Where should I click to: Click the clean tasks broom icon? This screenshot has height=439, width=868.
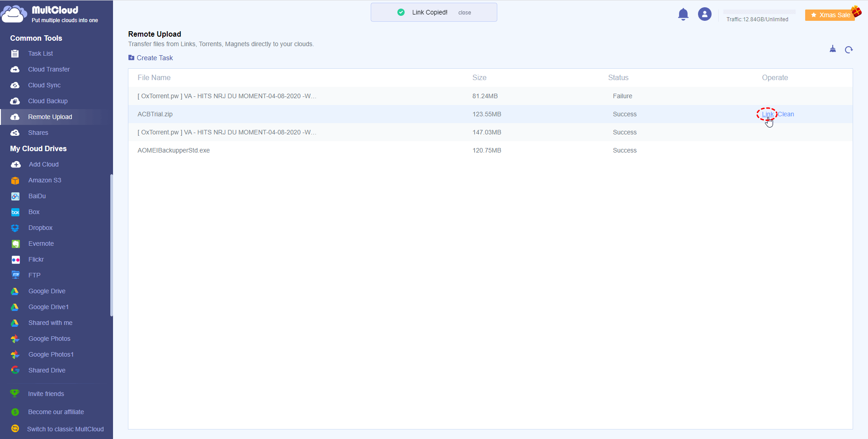(x=833, y=49)
